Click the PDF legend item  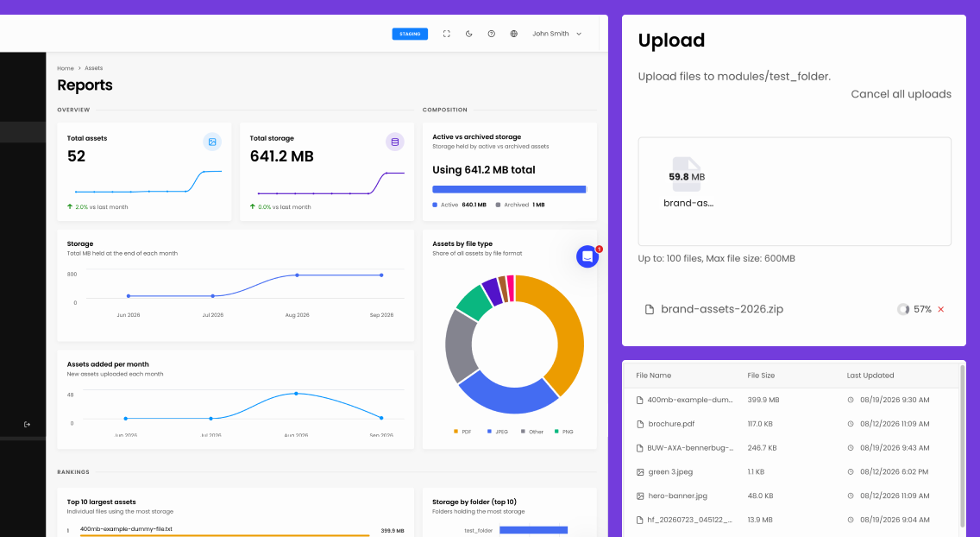pyautogui.click(x=462, y=432)
